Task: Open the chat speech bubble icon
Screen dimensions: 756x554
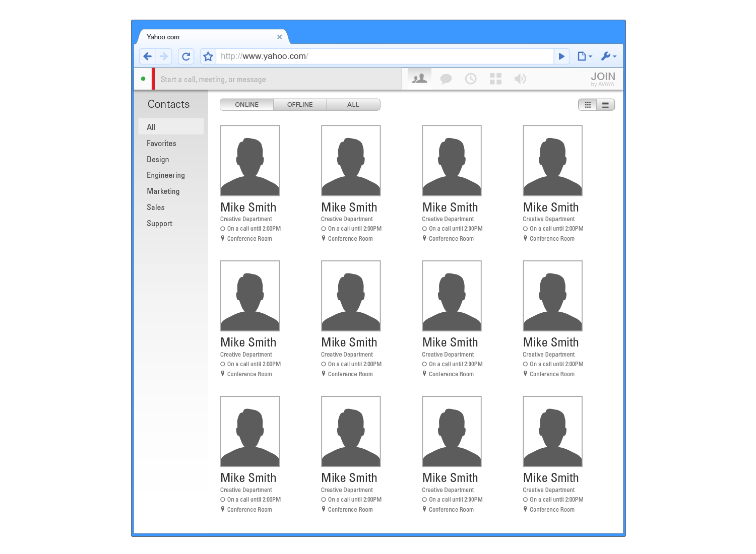Action: pyautogui.click(x=446, y=79)
